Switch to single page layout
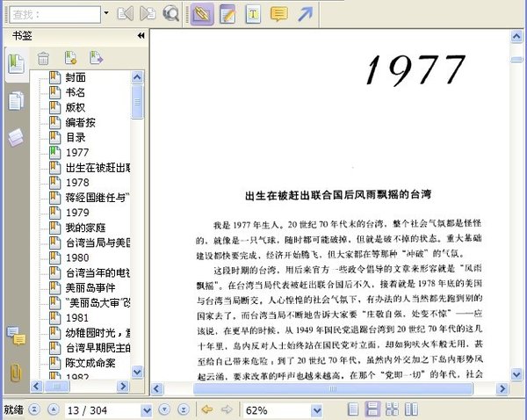Viewport: 527px width, 420px height. (353, 409)
